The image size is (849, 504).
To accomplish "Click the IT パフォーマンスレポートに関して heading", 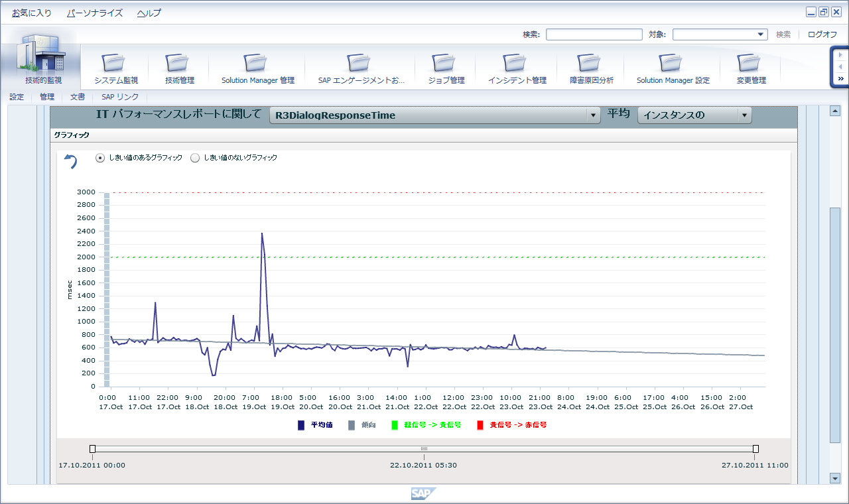I will [180, 114].
